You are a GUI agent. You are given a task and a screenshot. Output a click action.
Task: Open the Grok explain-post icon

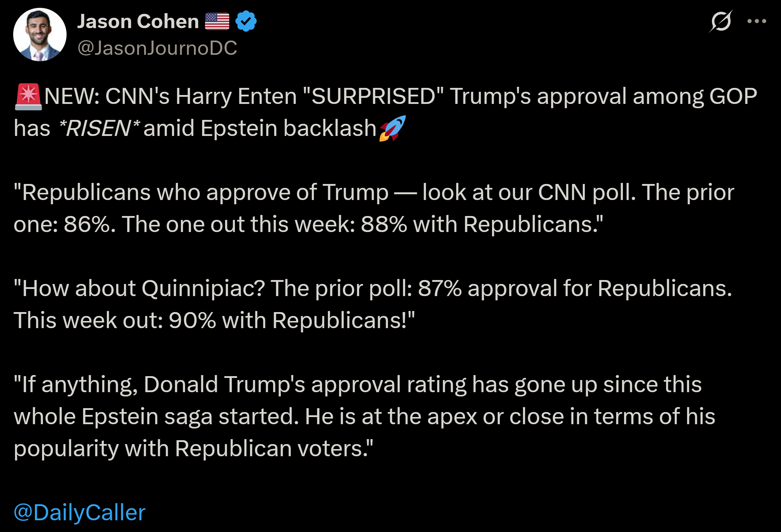pyautogui.click(x=721, y=21)
